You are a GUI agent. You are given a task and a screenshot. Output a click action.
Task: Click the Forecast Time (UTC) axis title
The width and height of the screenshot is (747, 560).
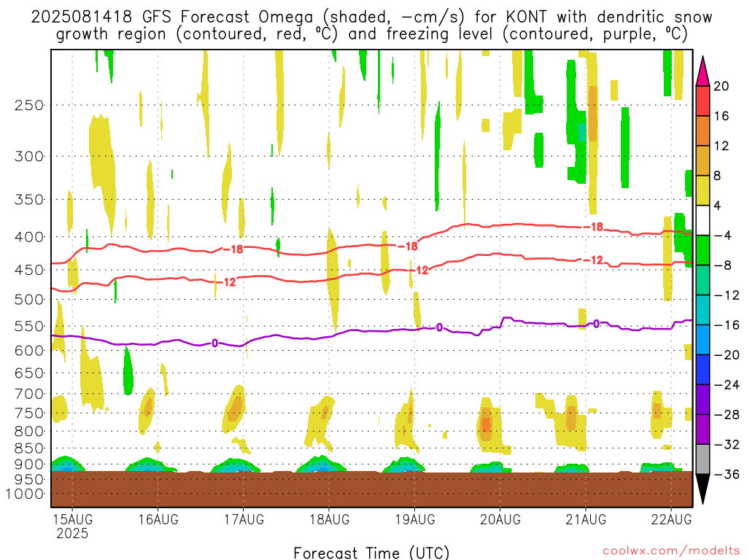click(371, 553)
